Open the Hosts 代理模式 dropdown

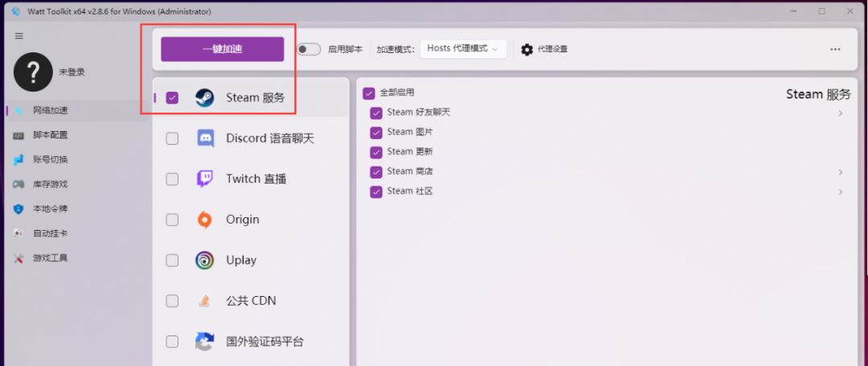tap(463, 49)
